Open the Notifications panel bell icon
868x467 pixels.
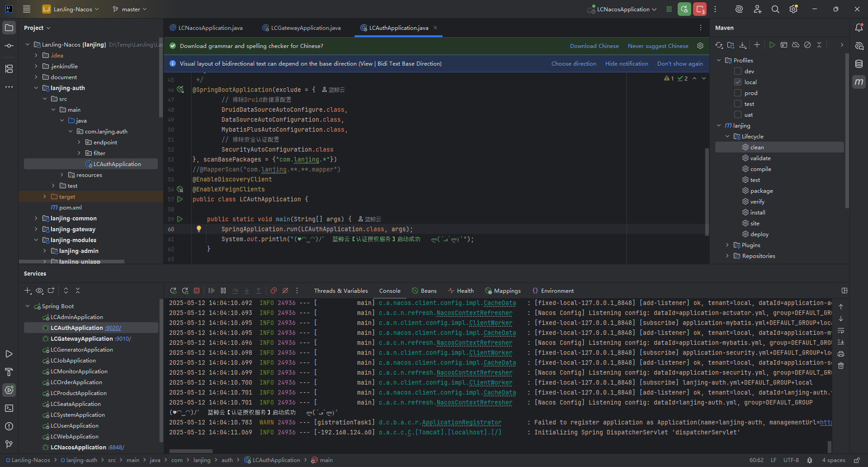pyautogui.click(x=859, y=28)
